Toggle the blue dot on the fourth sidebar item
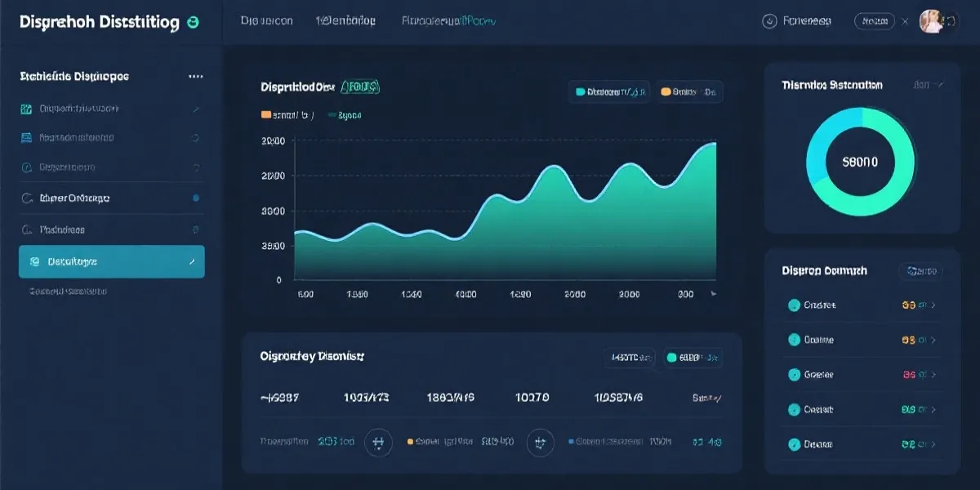Screen dimensions: 980x490 195,198
